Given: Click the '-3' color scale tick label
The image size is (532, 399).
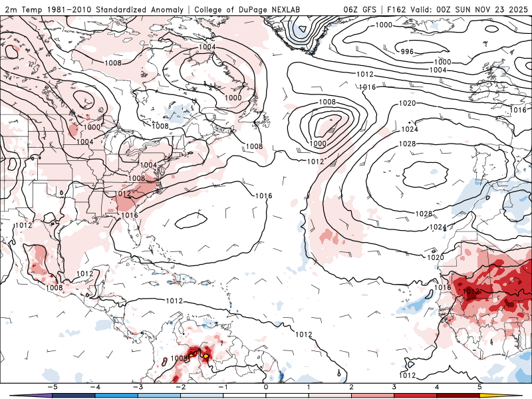Looking at the screenshot, I should click(138, 387).
